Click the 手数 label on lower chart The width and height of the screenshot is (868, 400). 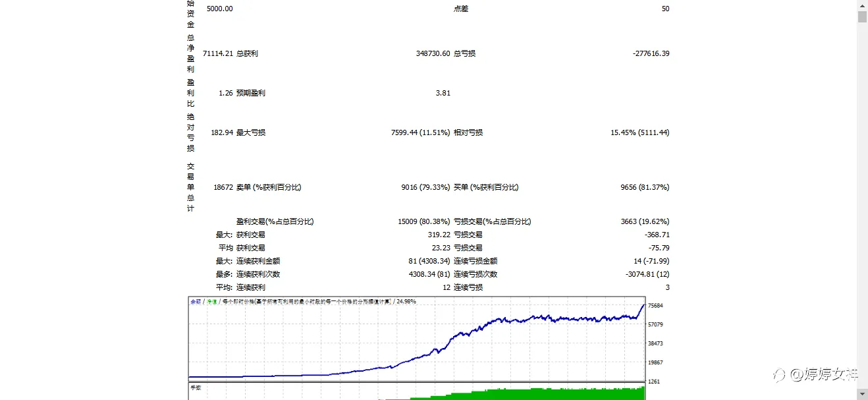pos(196,387)
